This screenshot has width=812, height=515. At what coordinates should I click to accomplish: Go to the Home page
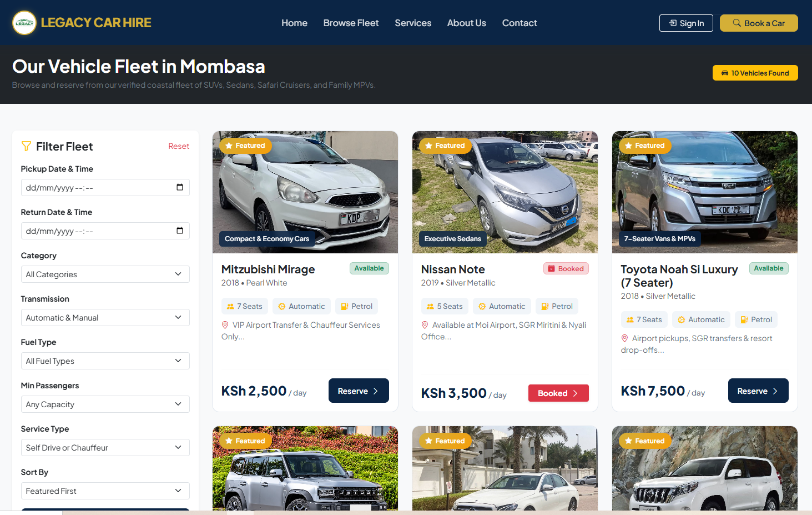click(x=294, y=23)
